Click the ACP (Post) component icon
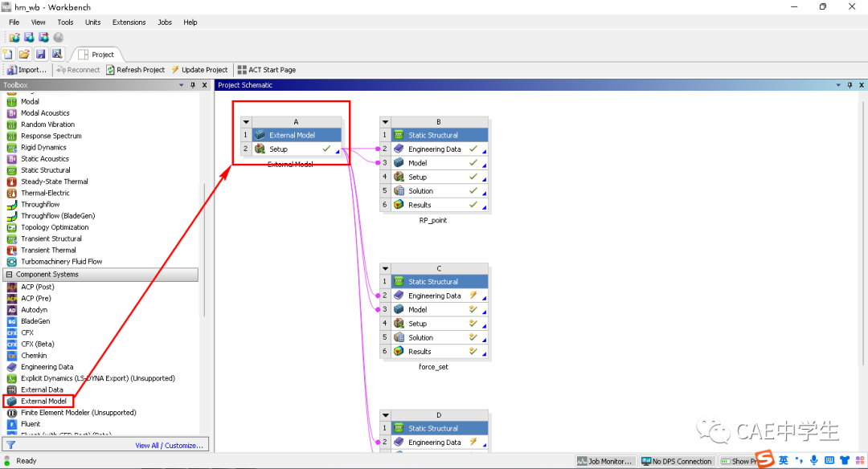The height and width of the screenshot is (469, 868). pos(11,287)
